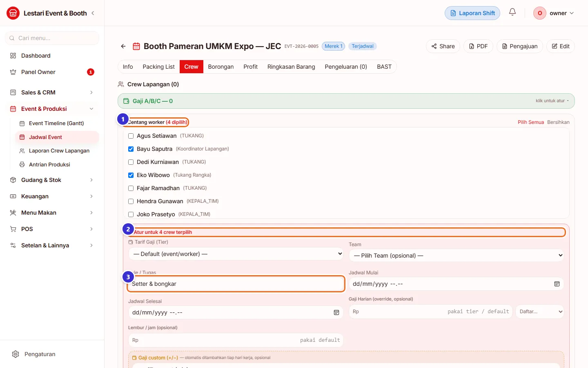Viewport: 588px width, 368px height.
Task: Collapse sidebar using chevron near app name
Action: [x=93, y=13]
